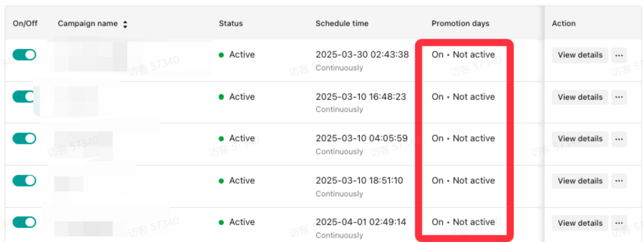Screen dimensions: 644x242
Task: View details of the 18:51:10 campaign
Action: coord(580,181)
